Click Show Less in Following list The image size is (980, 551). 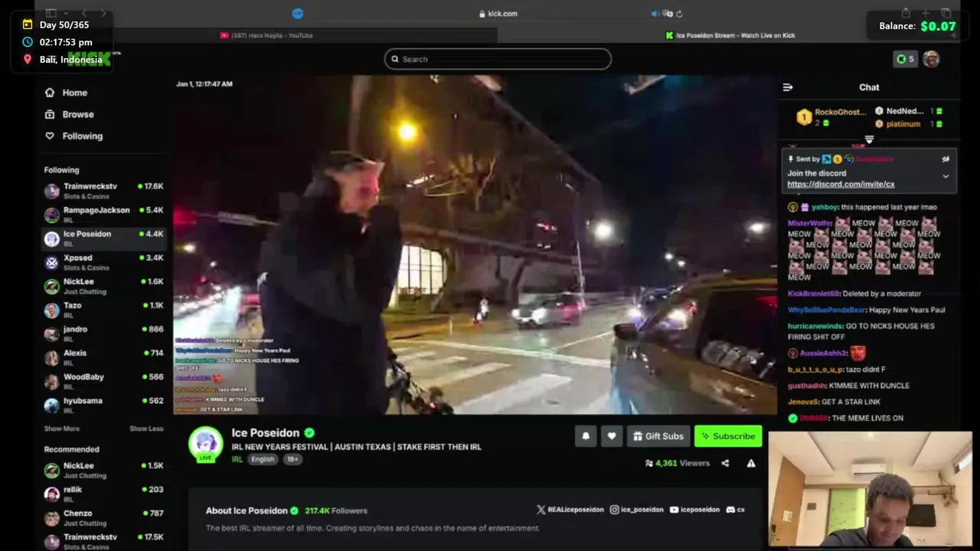pyautogui.click(x=146, y=429)
